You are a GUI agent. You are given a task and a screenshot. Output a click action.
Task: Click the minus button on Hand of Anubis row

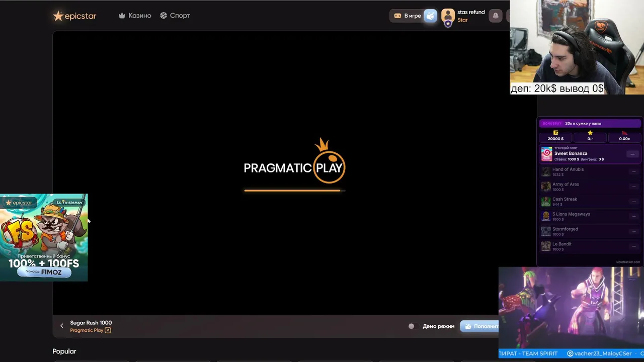633,172
